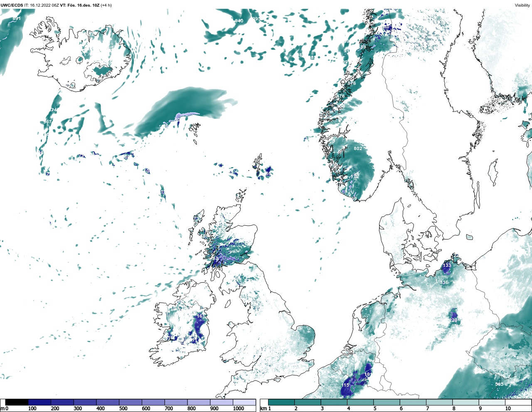
Task: Click the 600–700 m legend swatch
Action: 153,402
